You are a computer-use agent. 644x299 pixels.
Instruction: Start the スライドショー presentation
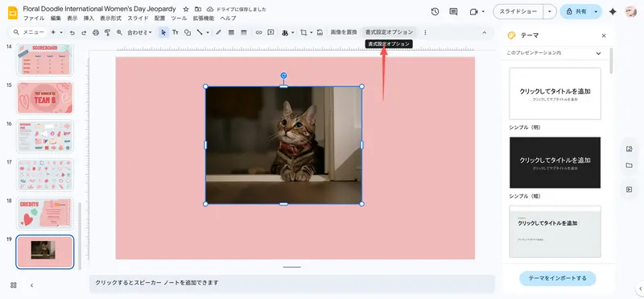[518, 12]
